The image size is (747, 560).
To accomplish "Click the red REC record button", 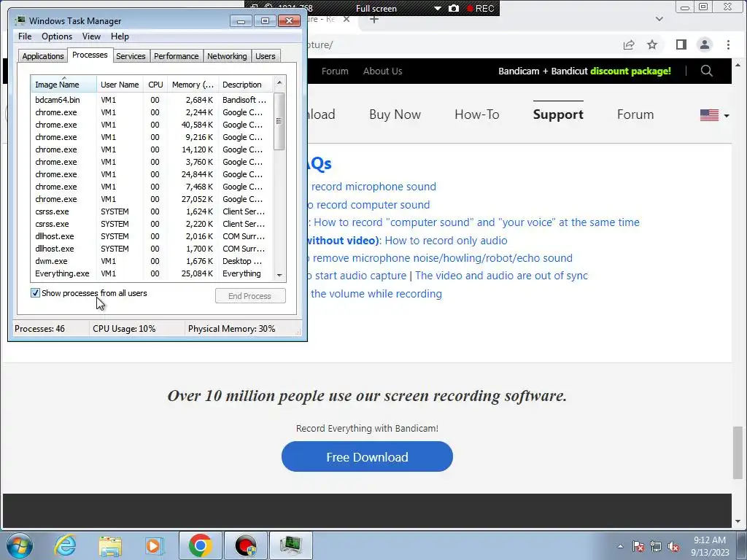I will tap(481, 8).
